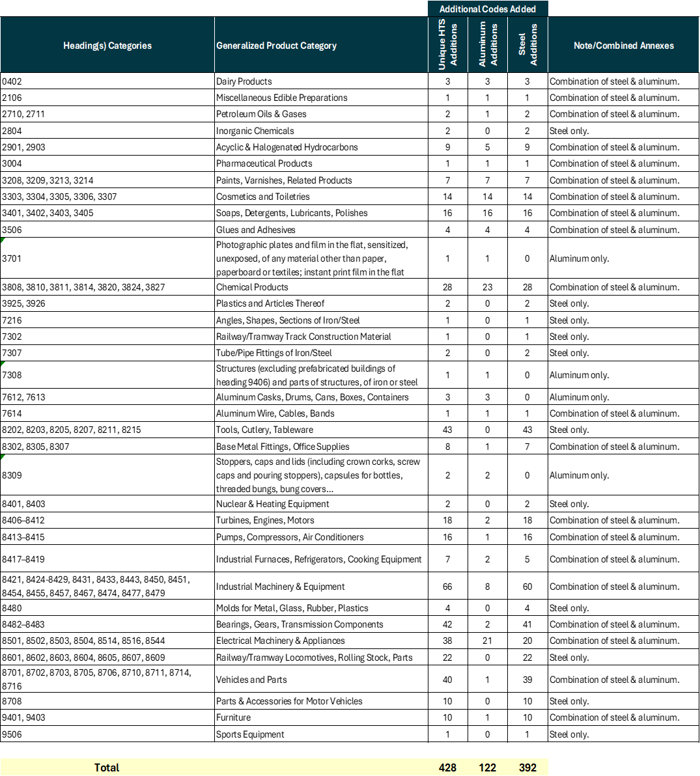Click the Aluminum Additions rotated header
This screenshot has height=776, width=700.
coord(488,44)
